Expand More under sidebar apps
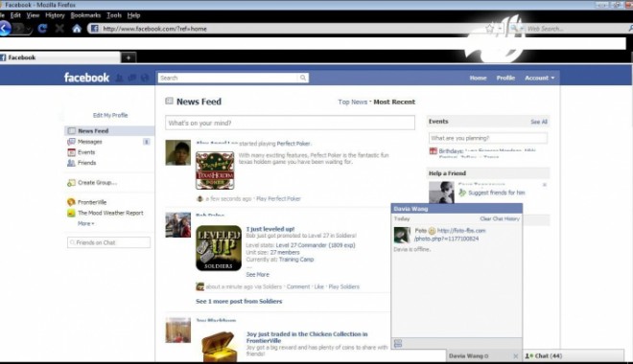 pos(86,223)
